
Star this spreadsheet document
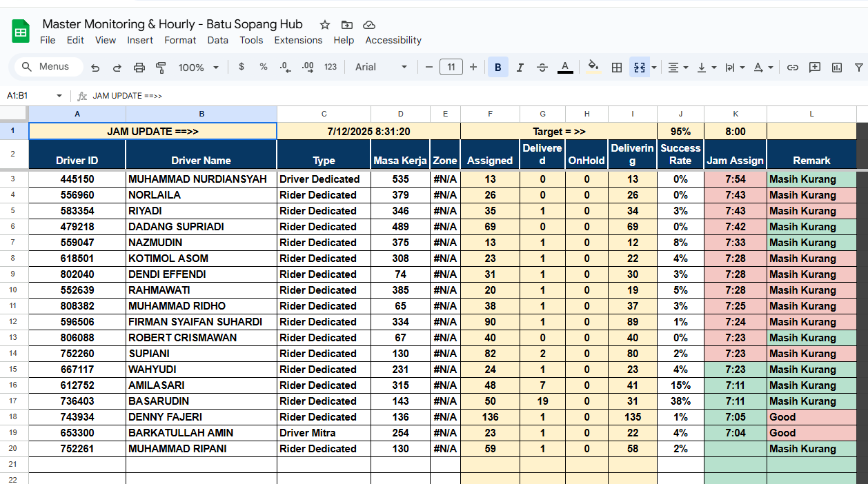click(325, 25)
